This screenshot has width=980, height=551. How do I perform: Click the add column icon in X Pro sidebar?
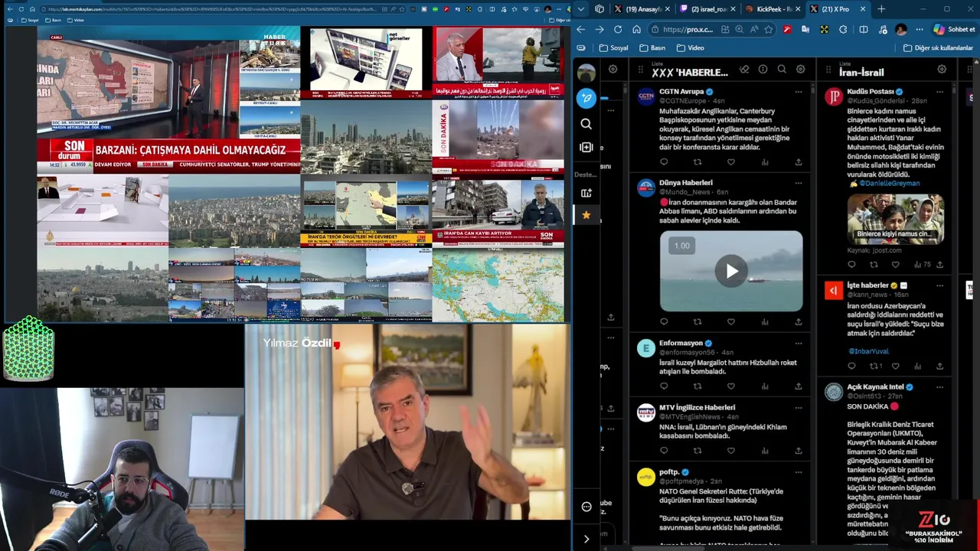pos(586,147)
